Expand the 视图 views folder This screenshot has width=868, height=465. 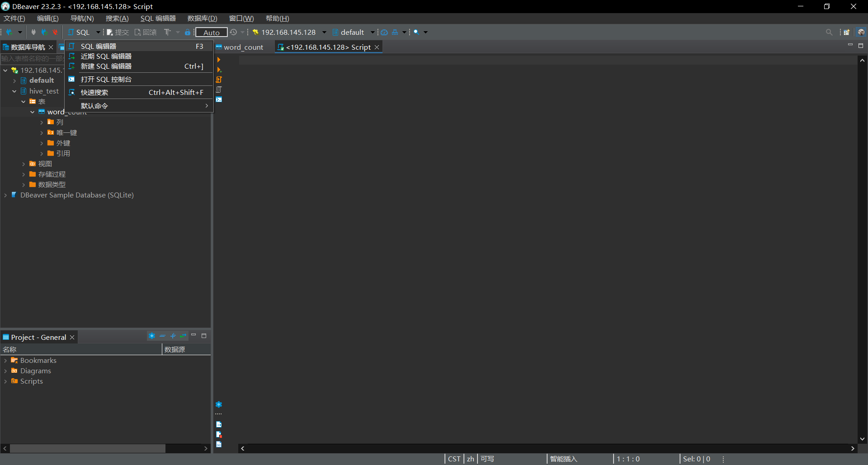[24, 164]
